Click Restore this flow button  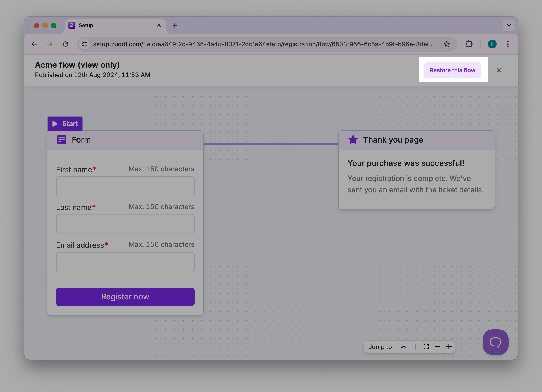click(452, 70)
